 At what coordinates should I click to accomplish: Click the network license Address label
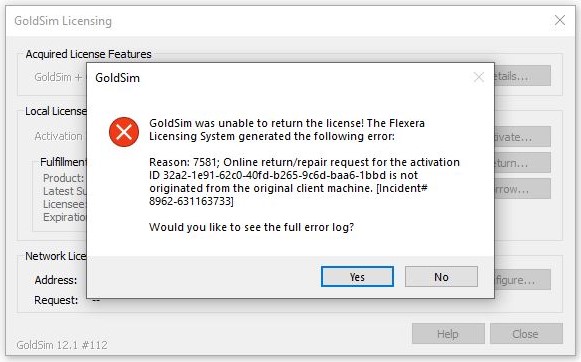(x=56, y=280)
